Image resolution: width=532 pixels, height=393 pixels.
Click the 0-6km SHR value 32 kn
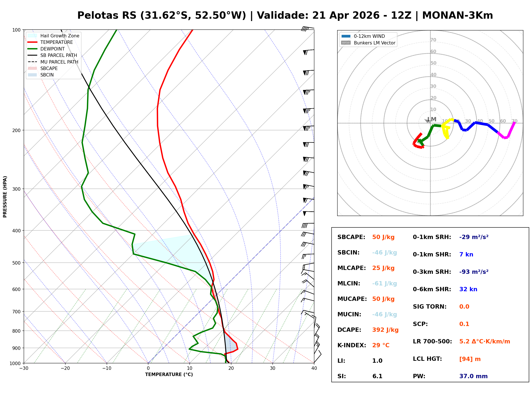(468, 289)
